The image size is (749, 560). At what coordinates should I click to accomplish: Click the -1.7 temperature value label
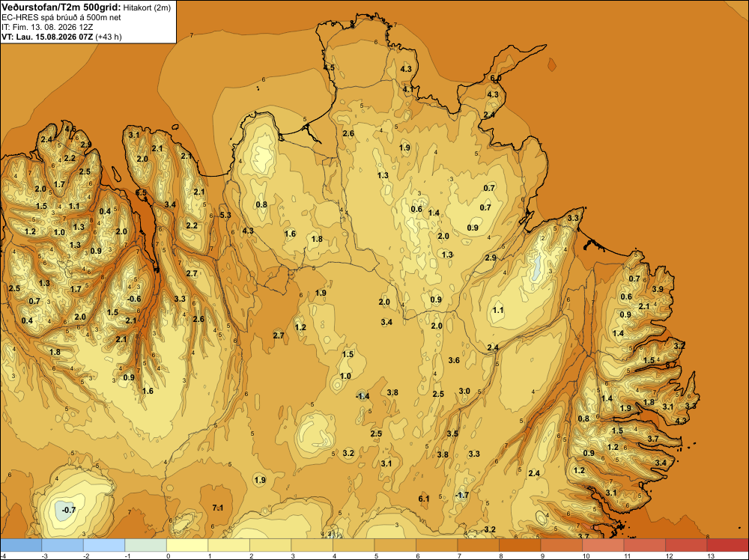(462, 495)
